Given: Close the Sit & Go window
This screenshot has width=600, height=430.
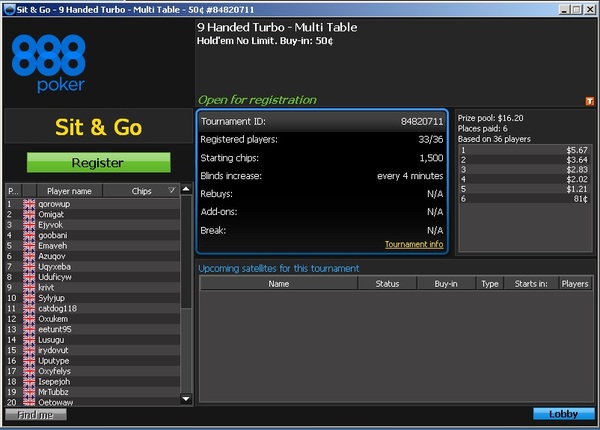Looking at the screenshot, I should pos(590,10).
